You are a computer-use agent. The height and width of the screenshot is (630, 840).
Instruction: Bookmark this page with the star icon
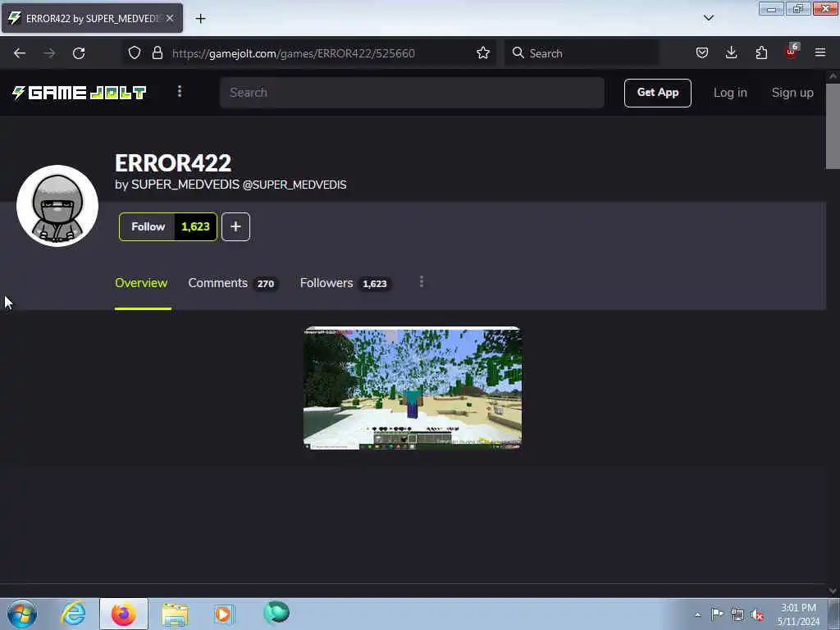(482, 53)
